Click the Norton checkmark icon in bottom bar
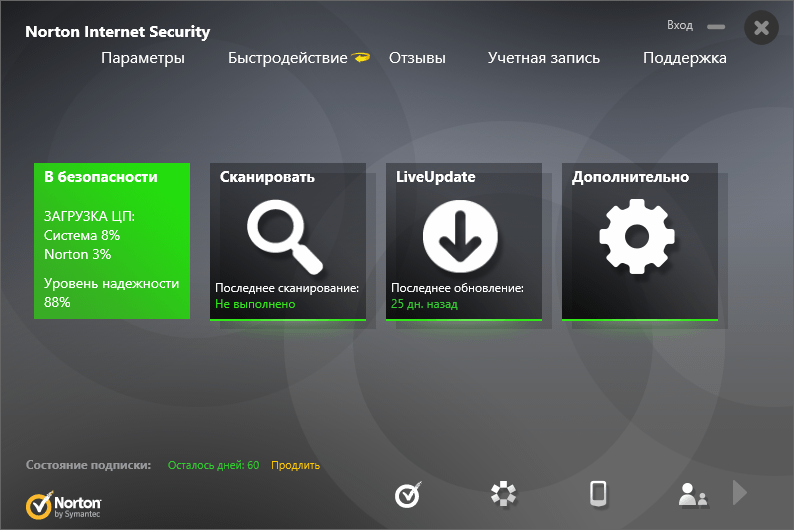794x530 pixels. [x=408, y=494]
